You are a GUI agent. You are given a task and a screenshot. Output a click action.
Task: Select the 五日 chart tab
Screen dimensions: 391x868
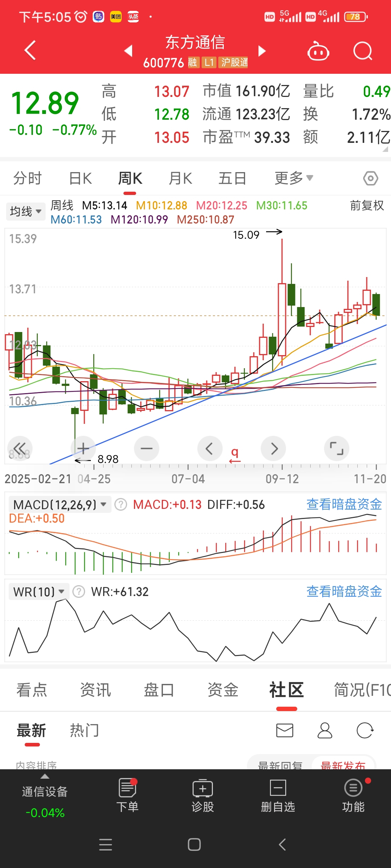point(232,178)
